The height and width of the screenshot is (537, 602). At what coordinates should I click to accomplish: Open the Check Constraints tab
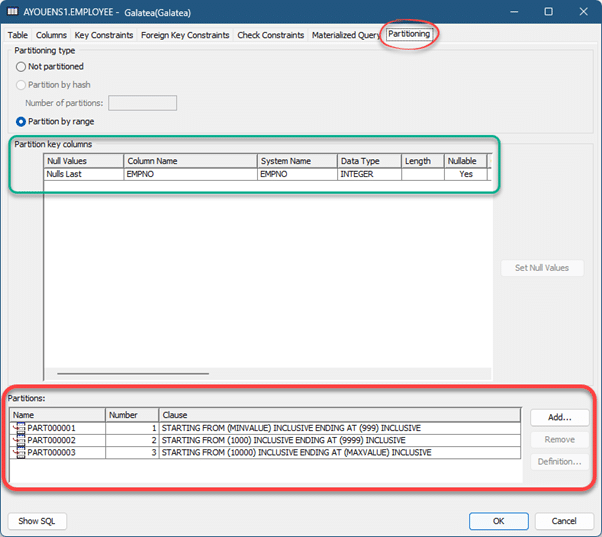pyautogui.click(x=270, y=35)
